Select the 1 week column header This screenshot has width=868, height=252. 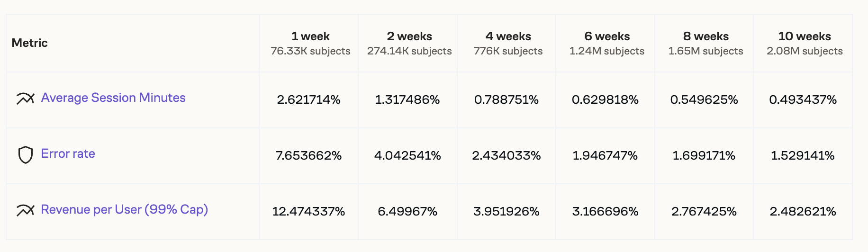point(310,36)
